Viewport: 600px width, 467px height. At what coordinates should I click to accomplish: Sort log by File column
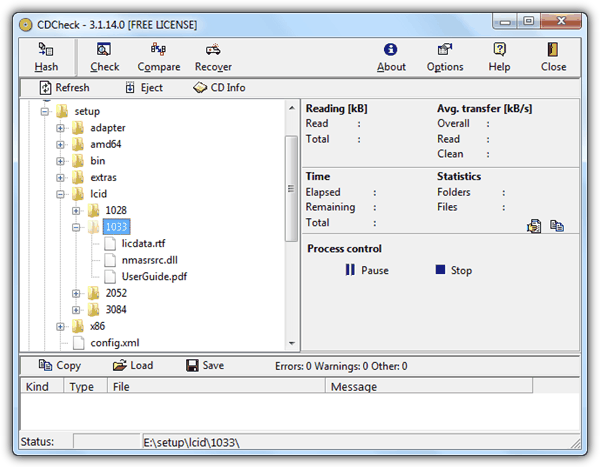coord(216,386)
